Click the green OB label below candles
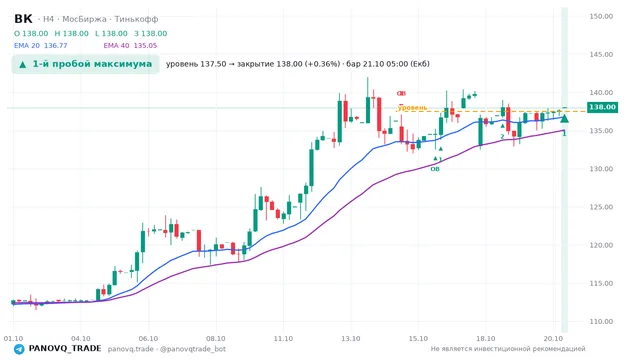Image resolution: width=640 pixels, height=360 pixels. pos(435,169)
